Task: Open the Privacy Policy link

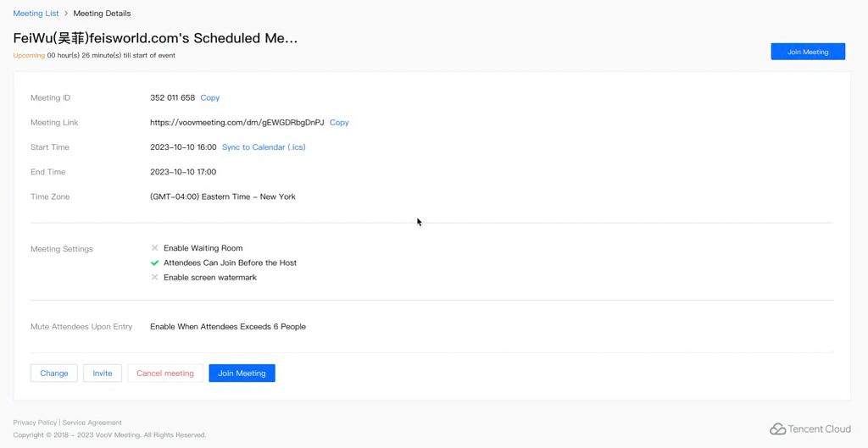Action: [x=35, y=423]
